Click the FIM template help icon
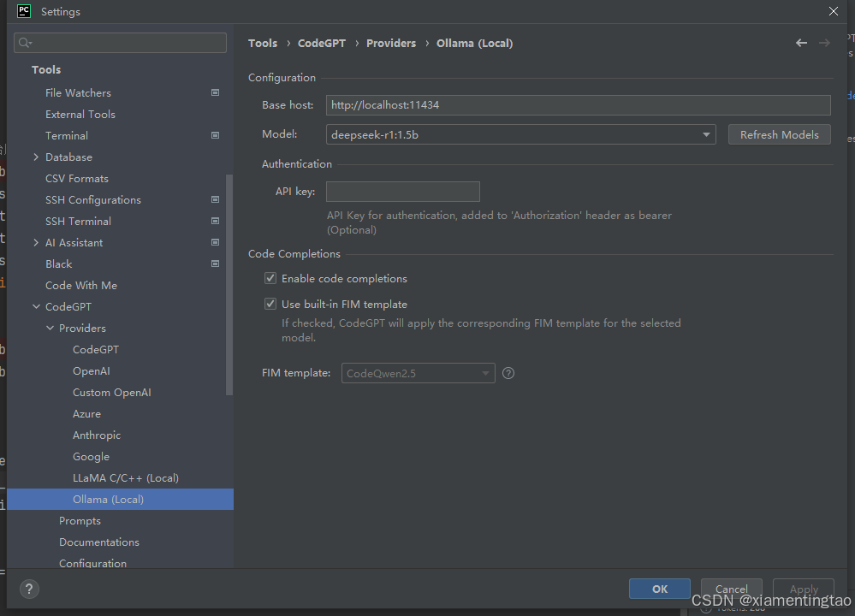This screenshot has height=616, width=855. click(508, 373)
